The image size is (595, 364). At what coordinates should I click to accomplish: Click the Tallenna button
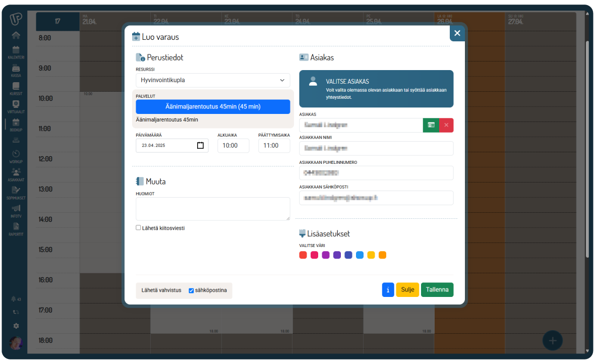(437, 290)
